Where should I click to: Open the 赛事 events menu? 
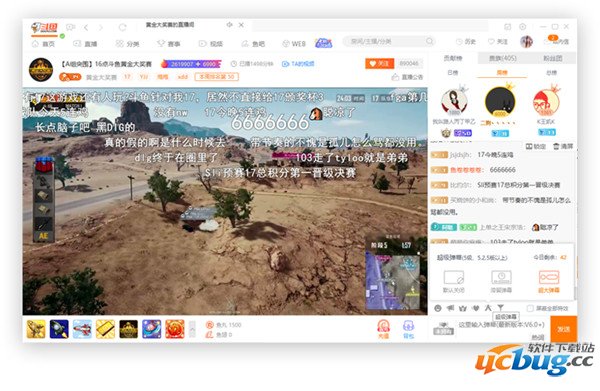169,44
